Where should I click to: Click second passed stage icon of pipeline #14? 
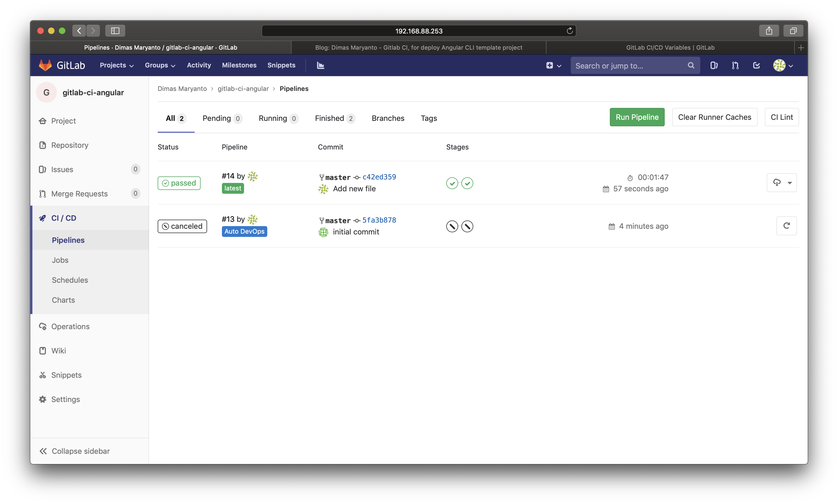[x=467, y=183]
